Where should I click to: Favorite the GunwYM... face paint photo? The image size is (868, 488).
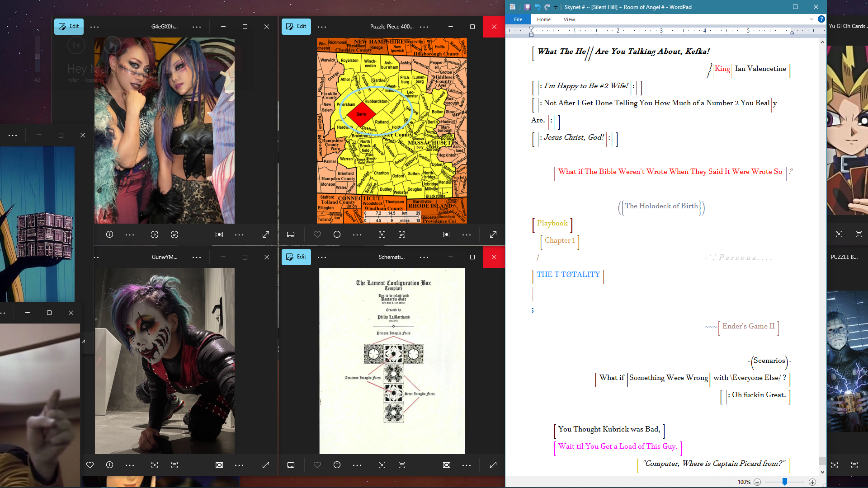pos(90,465)
